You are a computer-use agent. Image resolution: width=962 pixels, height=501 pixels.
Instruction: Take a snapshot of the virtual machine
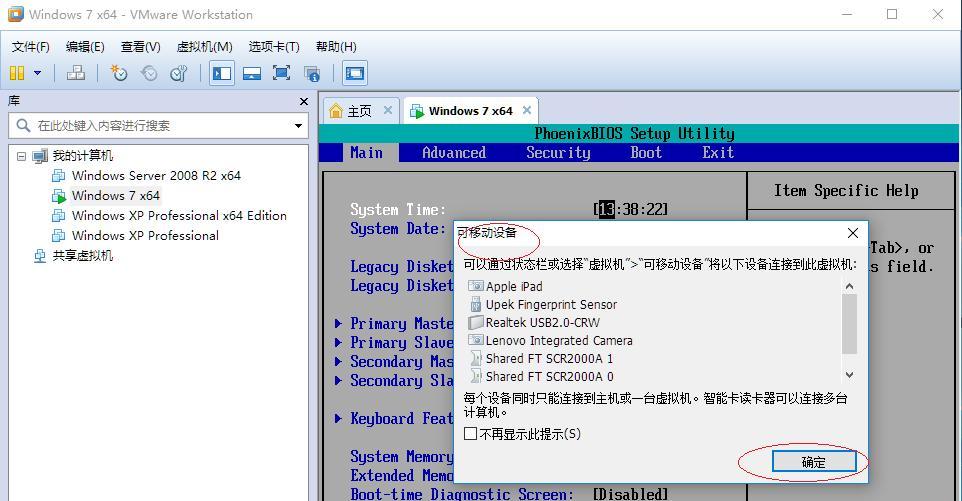[x=118, y=74]
